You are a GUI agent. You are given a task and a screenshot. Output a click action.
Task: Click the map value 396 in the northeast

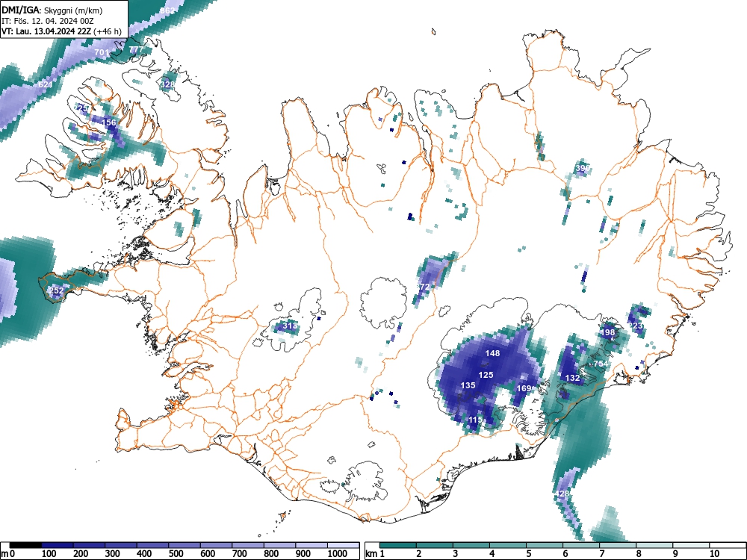[583, 168]
